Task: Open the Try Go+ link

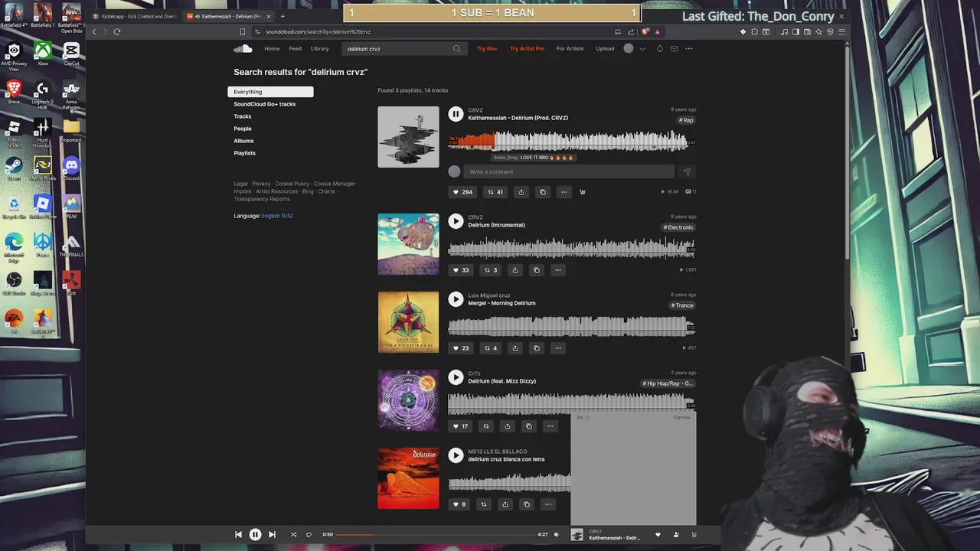Action: pyautogui.click(x=487, y=48)
